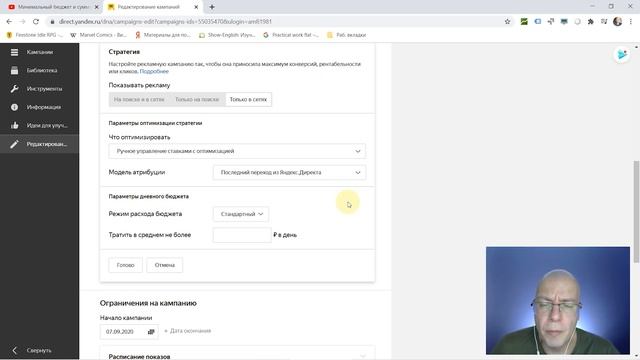Image resolution: width=640 pixels, height=360 pixels.
Task: Open the Practical work flat bookmark
Action: point(291,35)
